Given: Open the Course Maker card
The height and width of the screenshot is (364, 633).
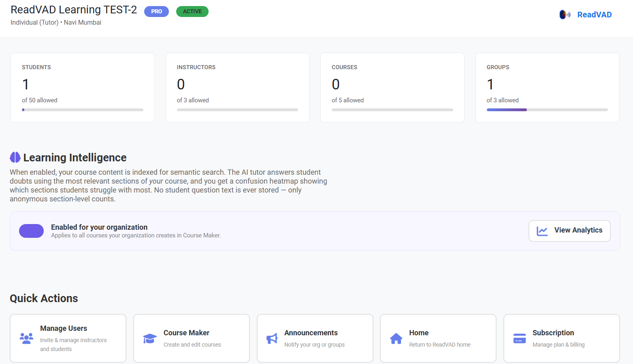Looking at the screenshot, I should [192, 339].
